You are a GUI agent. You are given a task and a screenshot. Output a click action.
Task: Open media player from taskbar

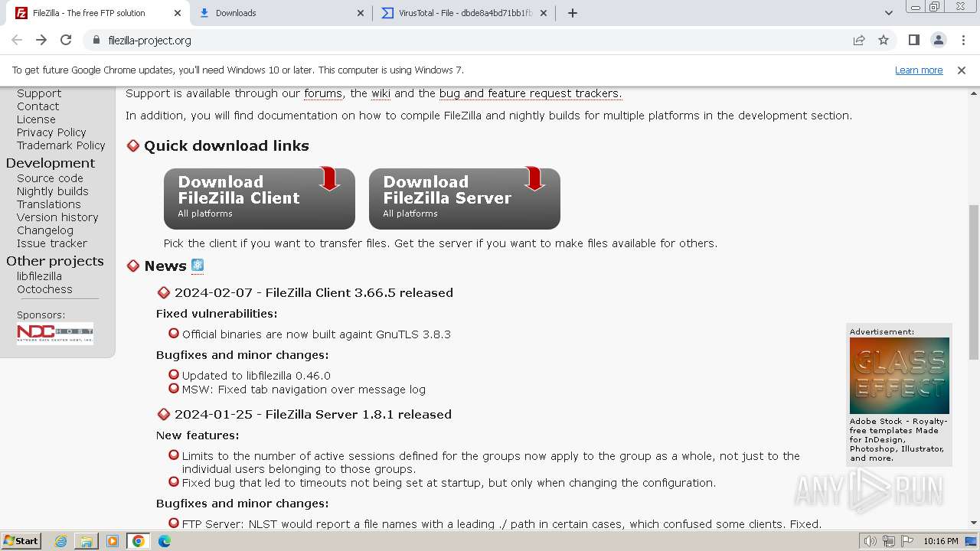[x=113, y=541]
